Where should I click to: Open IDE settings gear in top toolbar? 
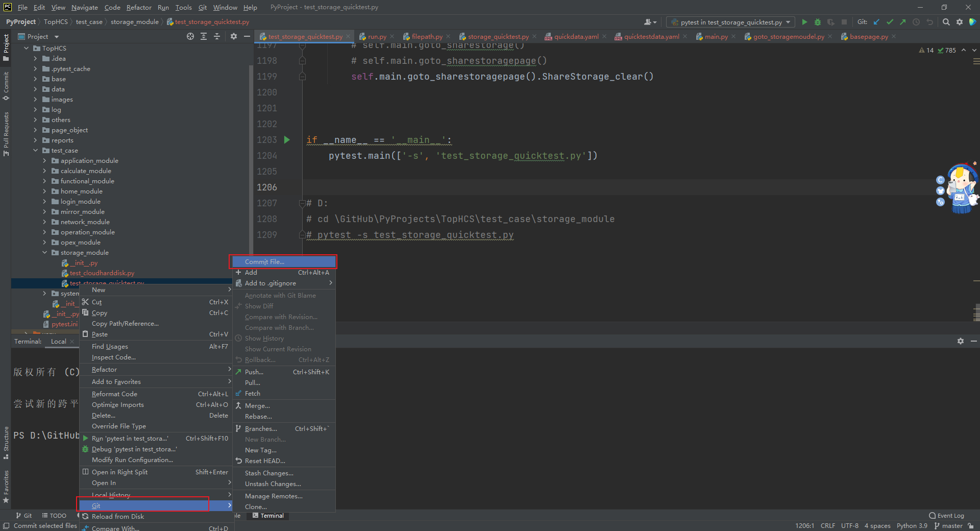pyautogui.click(x=960, y=22)
